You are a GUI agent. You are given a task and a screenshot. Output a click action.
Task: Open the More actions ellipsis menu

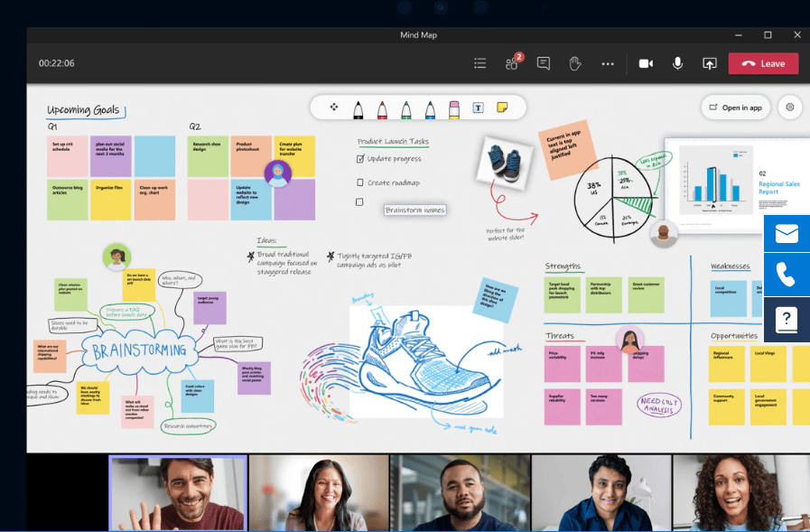(608, 64)
